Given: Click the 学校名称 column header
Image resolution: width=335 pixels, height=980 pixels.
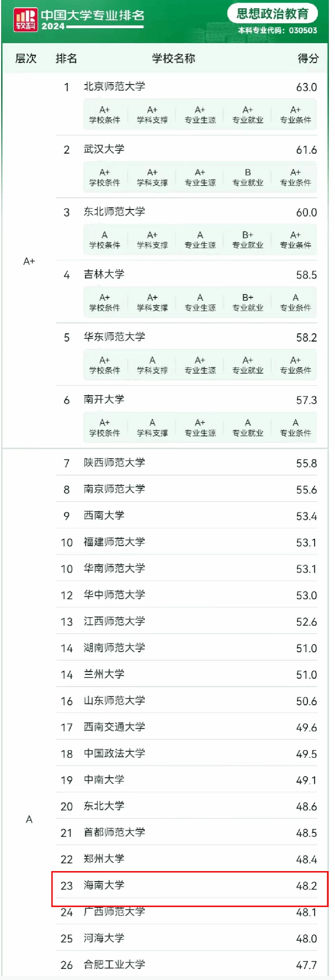Looking at the screenshot, I should (x=174, y=59).
